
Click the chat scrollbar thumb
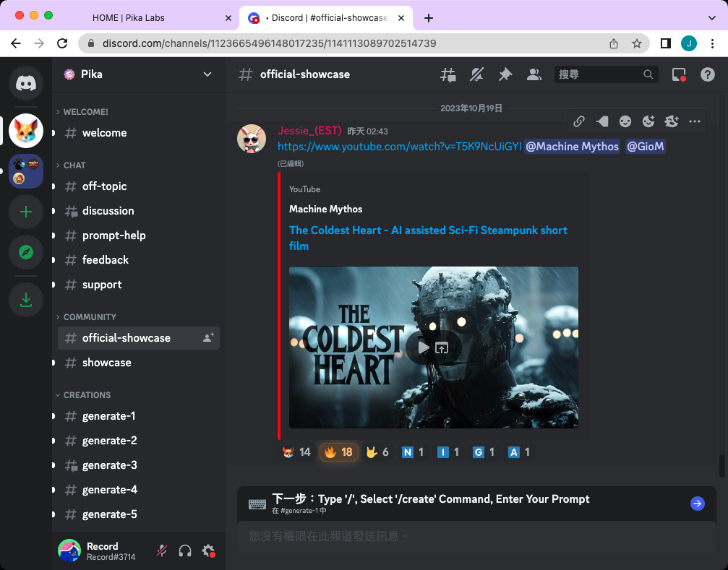point(722,466)
